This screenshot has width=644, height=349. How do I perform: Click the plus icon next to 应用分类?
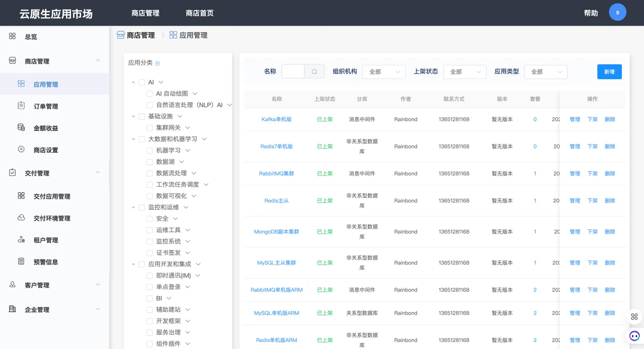tap(157, 63)
